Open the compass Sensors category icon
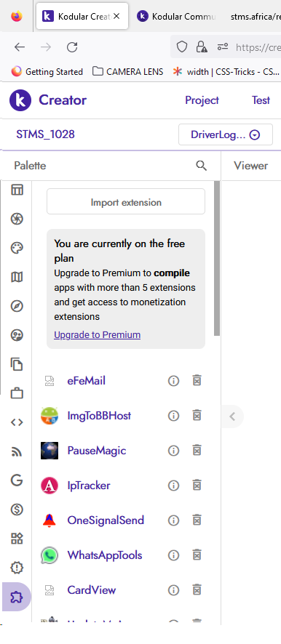The image size is (281, 644). point(17,307)
